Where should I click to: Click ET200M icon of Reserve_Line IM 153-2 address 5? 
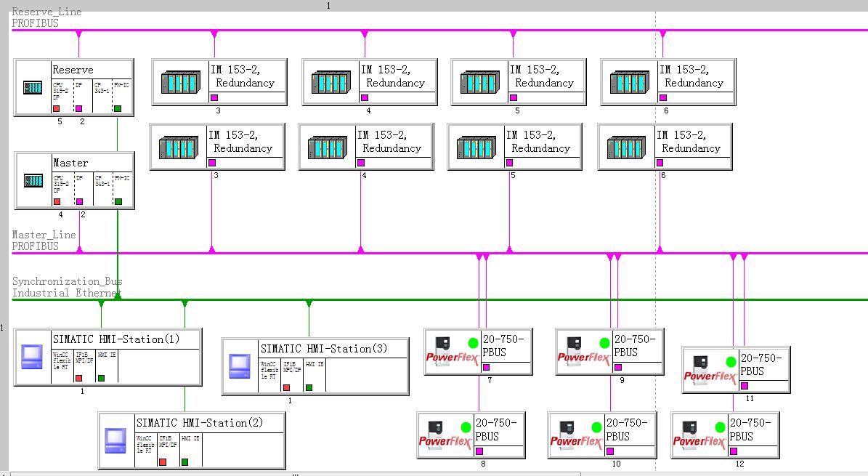click(480, 82)
